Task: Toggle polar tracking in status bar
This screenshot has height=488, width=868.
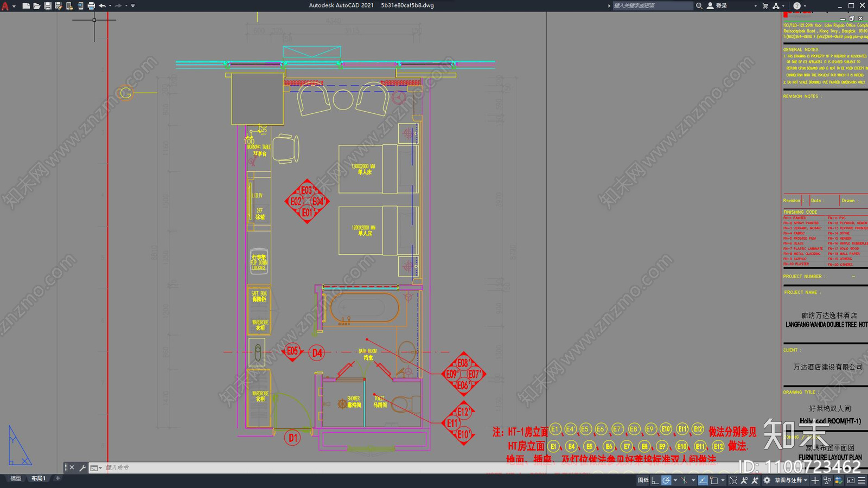Action: 666,480
